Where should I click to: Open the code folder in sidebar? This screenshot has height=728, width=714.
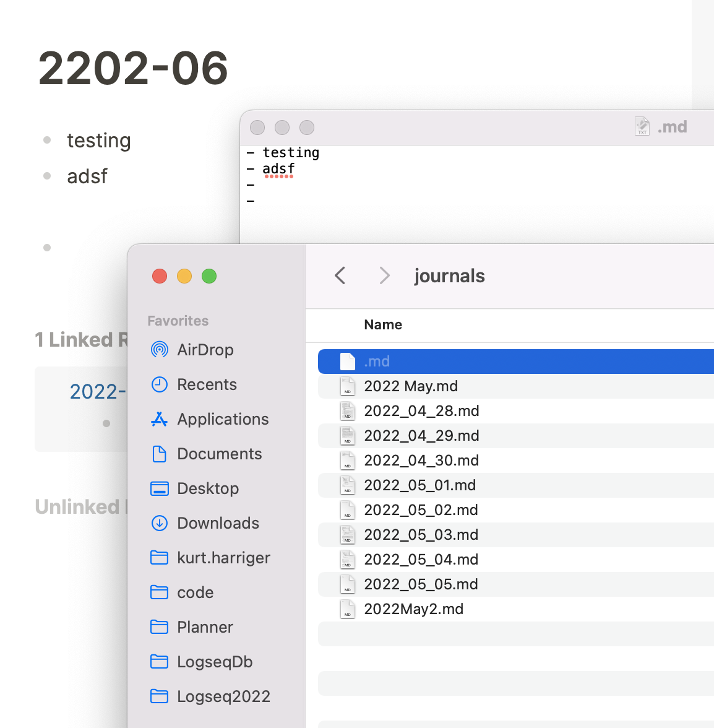click(196, 592)
